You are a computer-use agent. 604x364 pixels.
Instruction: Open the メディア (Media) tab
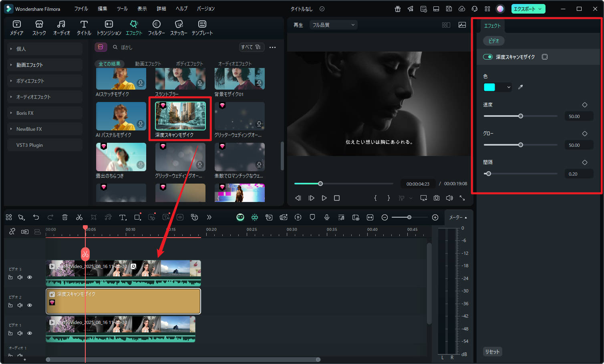[x=16, y=28]
